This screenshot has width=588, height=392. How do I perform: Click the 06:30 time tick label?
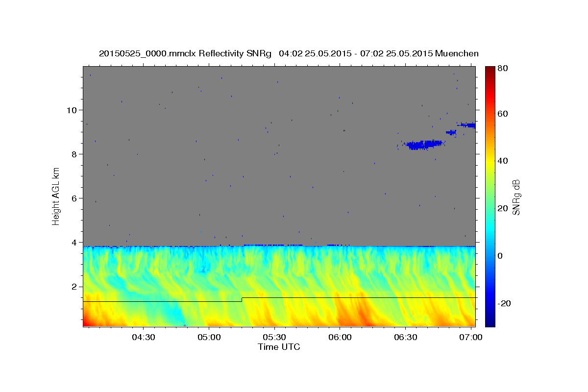coord(406,337)
